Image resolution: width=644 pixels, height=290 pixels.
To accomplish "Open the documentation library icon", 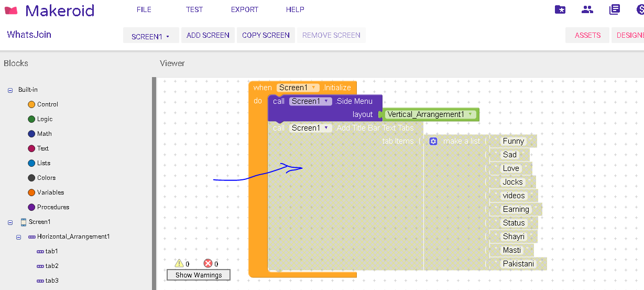I will (615, 9).
